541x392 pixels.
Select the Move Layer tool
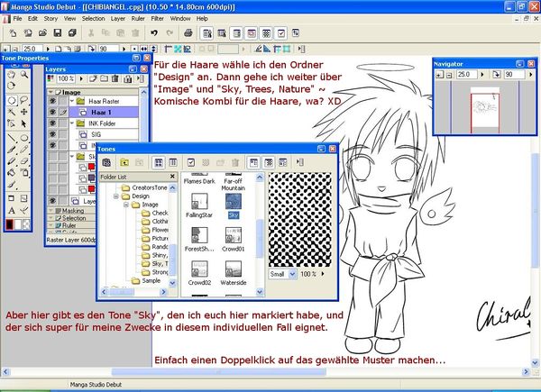tap(24, 112)
